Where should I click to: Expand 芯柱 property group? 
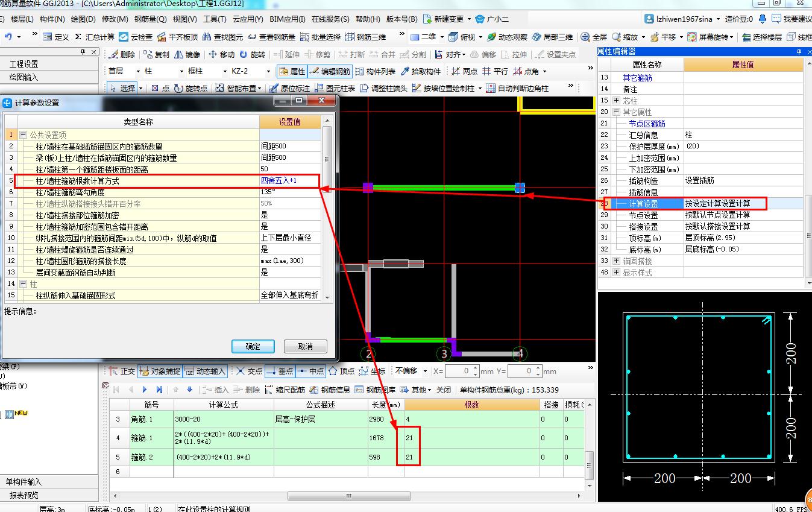point(616,101)
